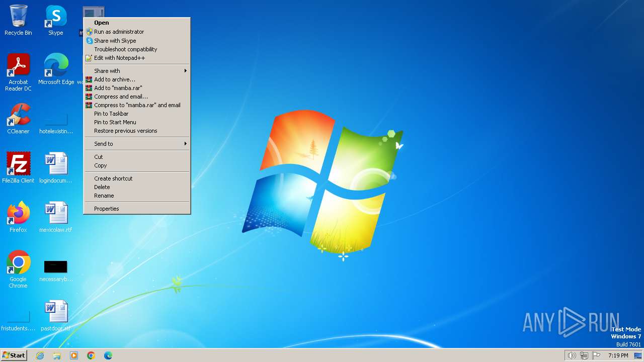644x362 pixels.
Task: Choose Copy in the context menu
Action: 137,165
